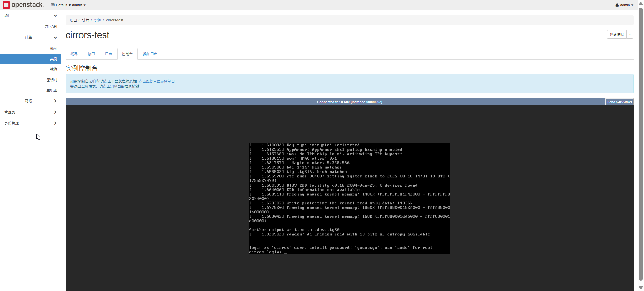
Task: Switch to the 概况 tab
Action: tap(74, 54)
